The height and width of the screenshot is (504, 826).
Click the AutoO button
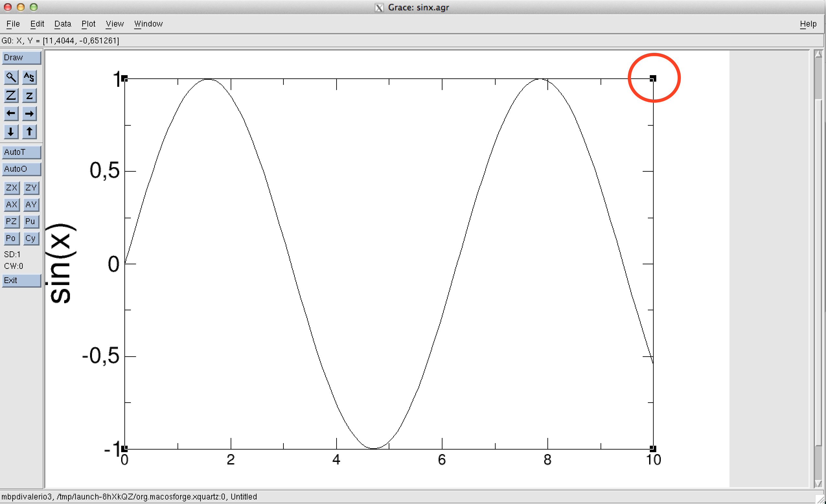click(x=21, y=169)
